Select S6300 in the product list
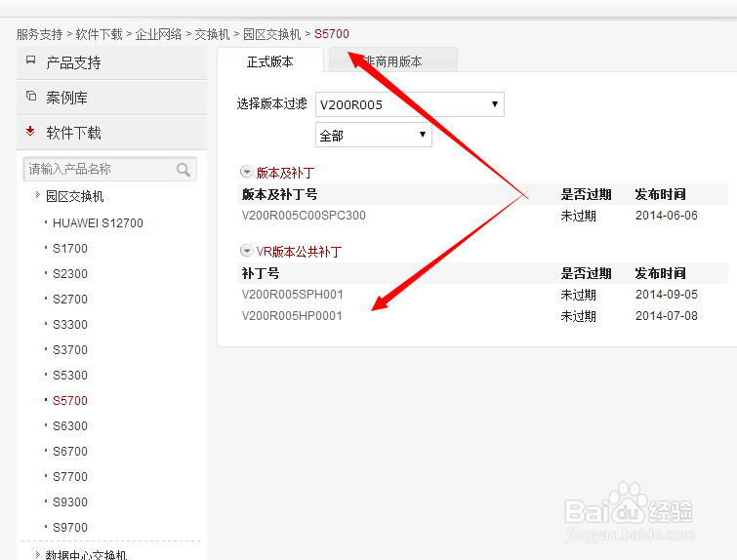 pos(70,425)
